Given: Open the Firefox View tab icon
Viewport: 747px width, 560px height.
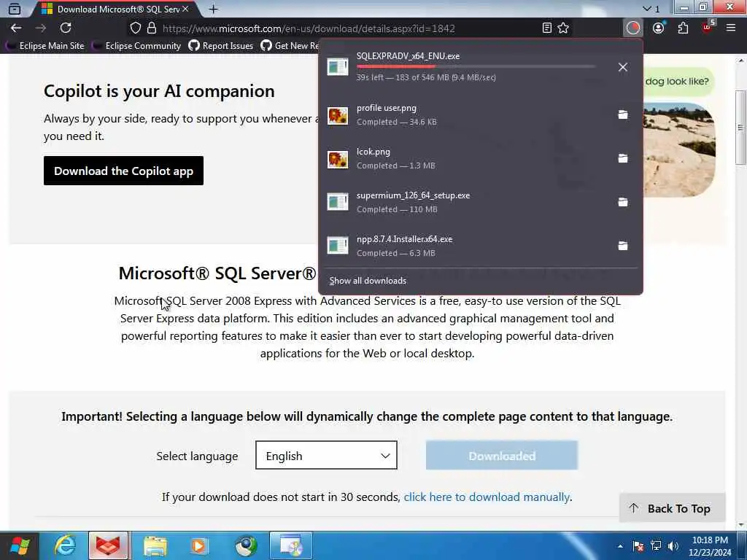Looking at the screenshot, I should point(15,9).
